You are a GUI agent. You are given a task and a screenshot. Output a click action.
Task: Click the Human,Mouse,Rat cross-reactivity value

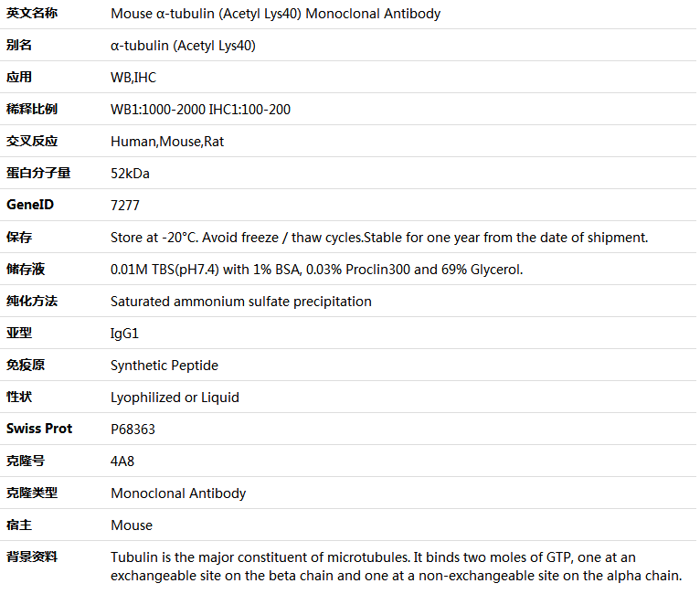point(167,142)
